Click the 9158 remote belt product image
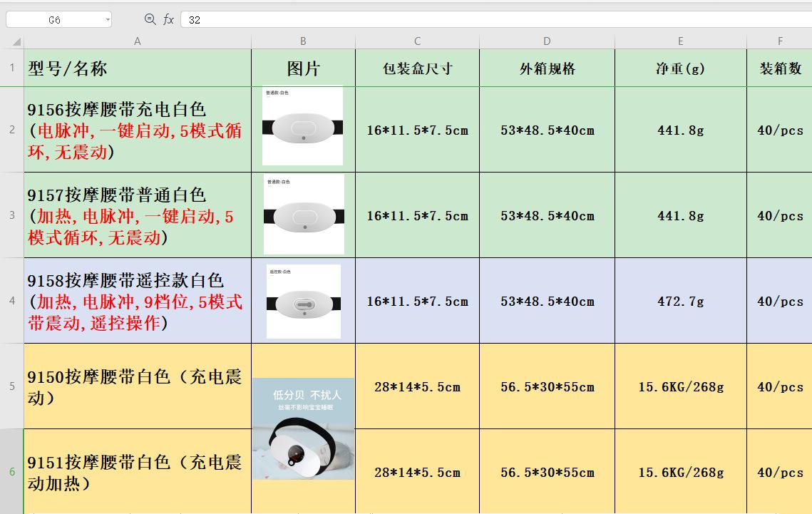This screenshot has height=514, width=812. pyautogui.click(x=304, y=302)
